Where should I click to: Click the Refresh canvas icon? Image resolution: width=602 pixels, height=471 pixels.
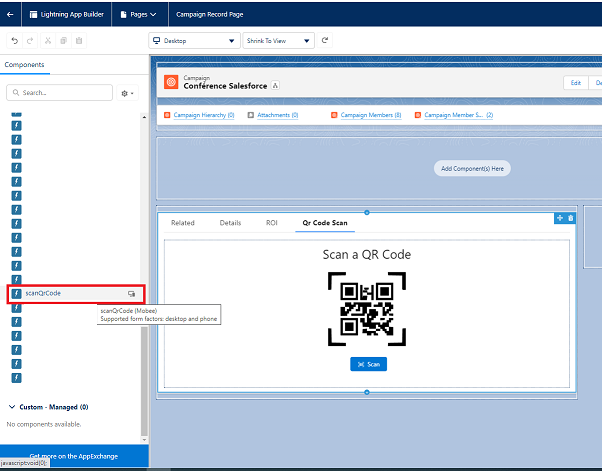(325, 40)
